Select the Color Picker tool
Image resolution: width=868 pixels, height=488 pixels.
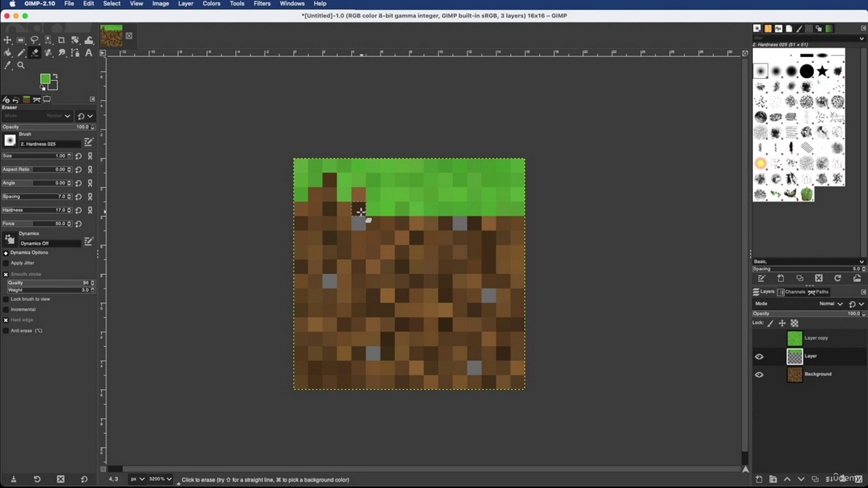coord(7,65)
